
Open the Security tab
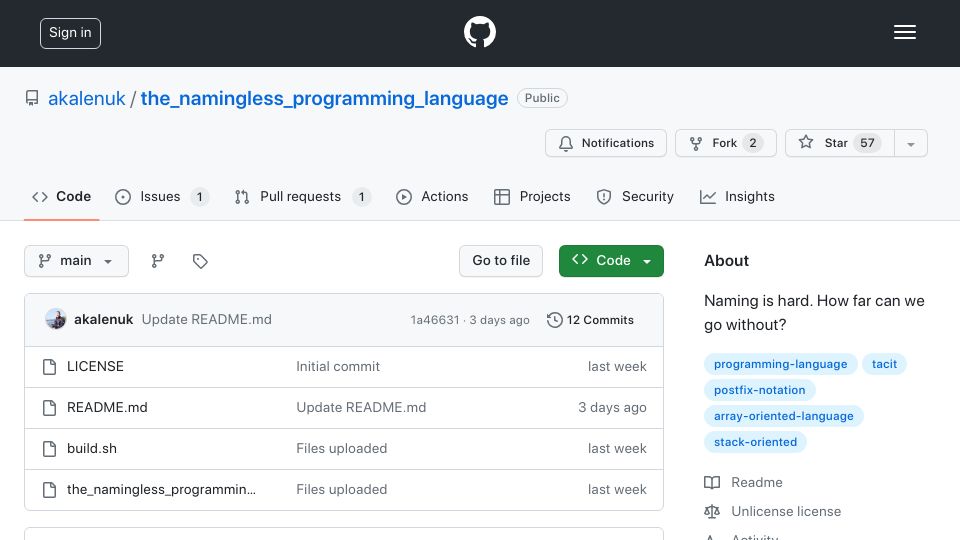tap(636, 197)
